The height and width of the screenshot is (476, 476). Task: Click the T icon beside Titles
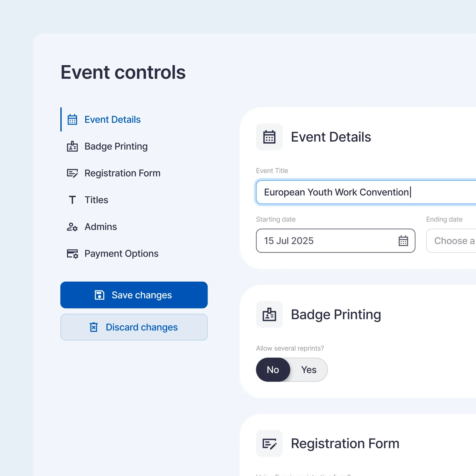pos(72,200)
